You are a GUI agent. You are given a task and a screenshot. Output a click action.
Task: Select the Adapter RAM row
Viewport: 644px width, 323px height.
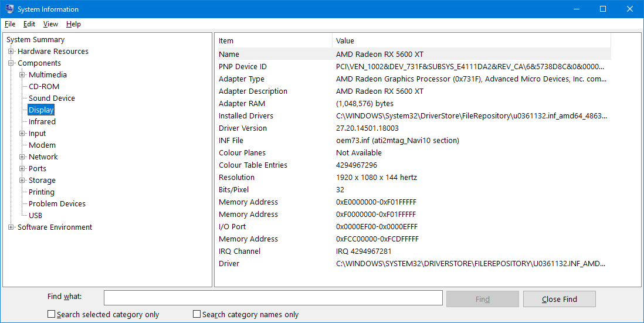[414, 103]
